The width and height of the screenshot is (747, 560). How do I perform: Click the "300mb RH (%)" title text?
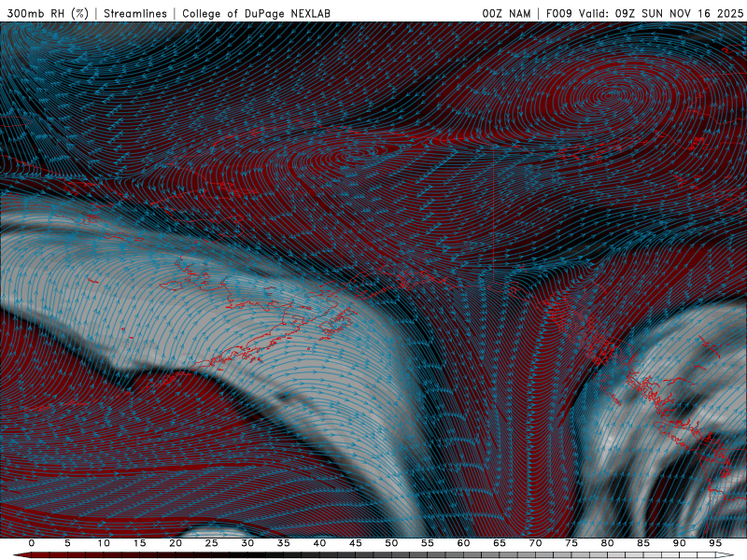click(x=48, y=13)
